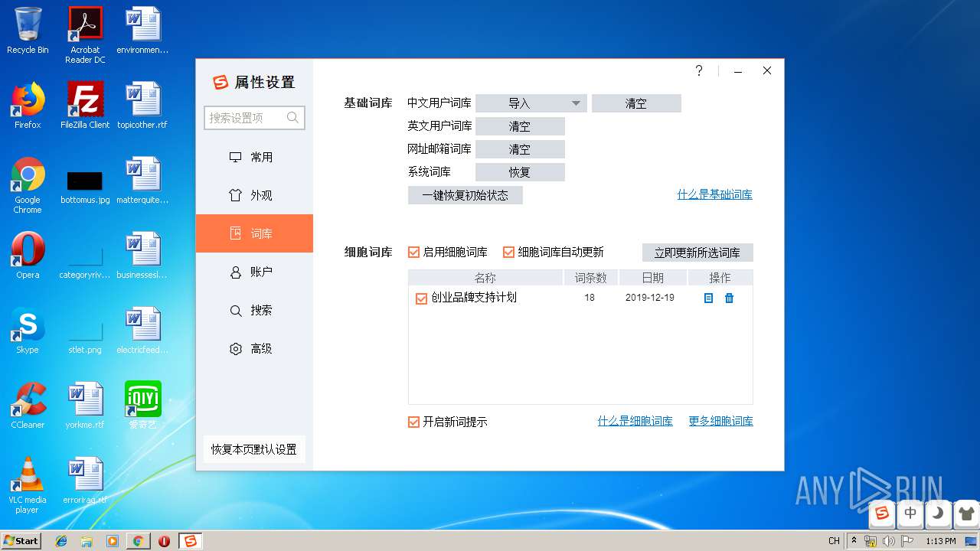Delete 创业品牌支持计划 using the trash icon
Image resolution: width=980 pixels, height=551 pixels.
pyautogui.click(x=729, y=298)
